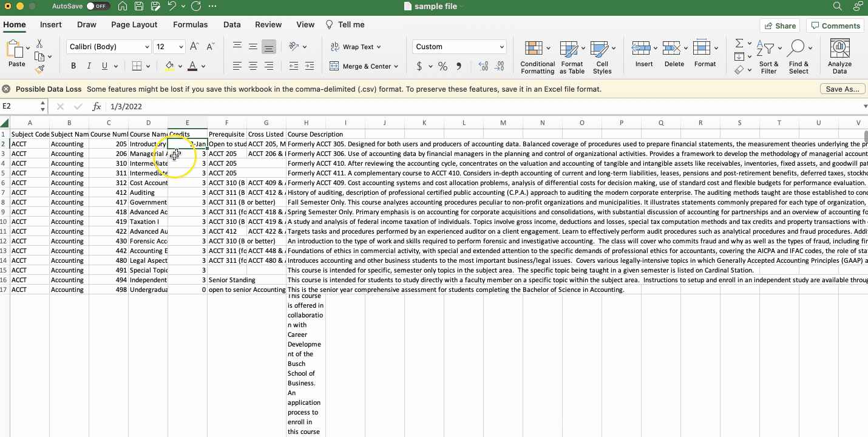Open the Page Layout tab
The width and height of the screenshot is (868, 437).
134,25
